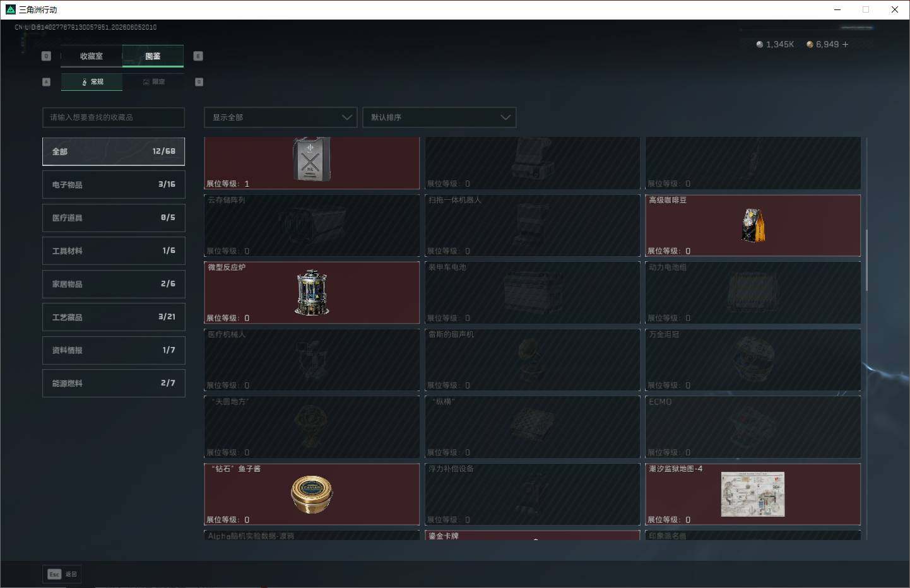Switch to the 常规 filter toggle
The height and width of the screenshot is (588, 910).
click(x=92, y=82)
